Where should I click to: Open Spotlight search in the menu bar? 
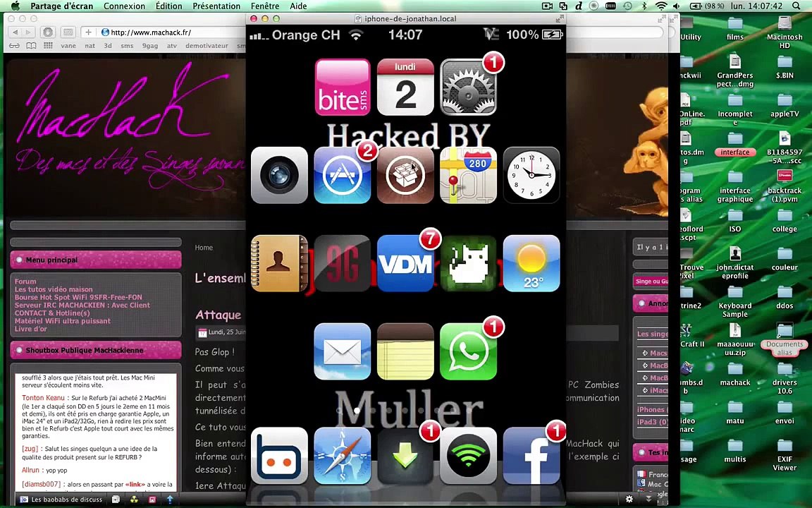796,6
